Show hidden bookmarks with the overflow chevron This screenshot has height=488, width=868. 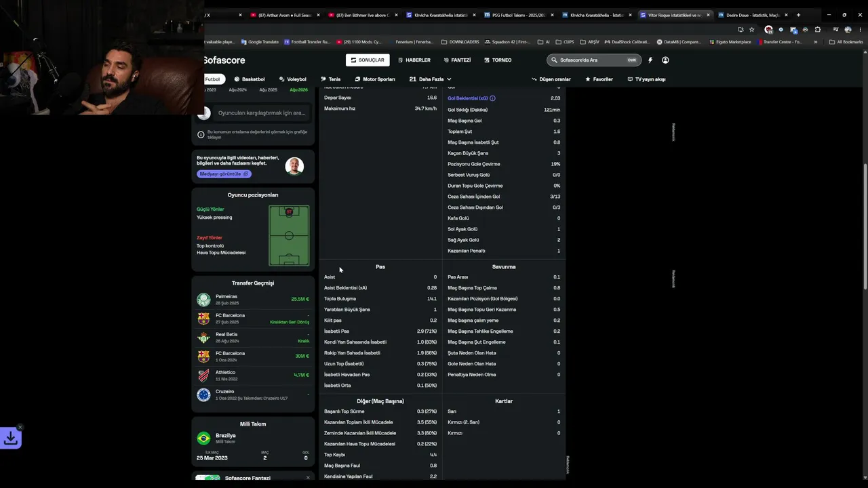[x=815, y=42]
